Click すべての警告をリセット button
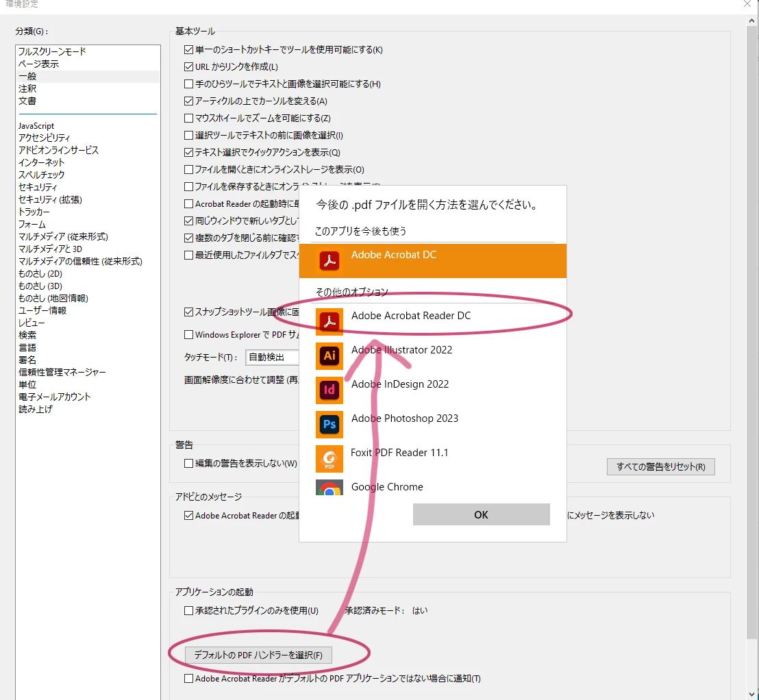This screenshot has width=759, height=700. click(661, 466)
